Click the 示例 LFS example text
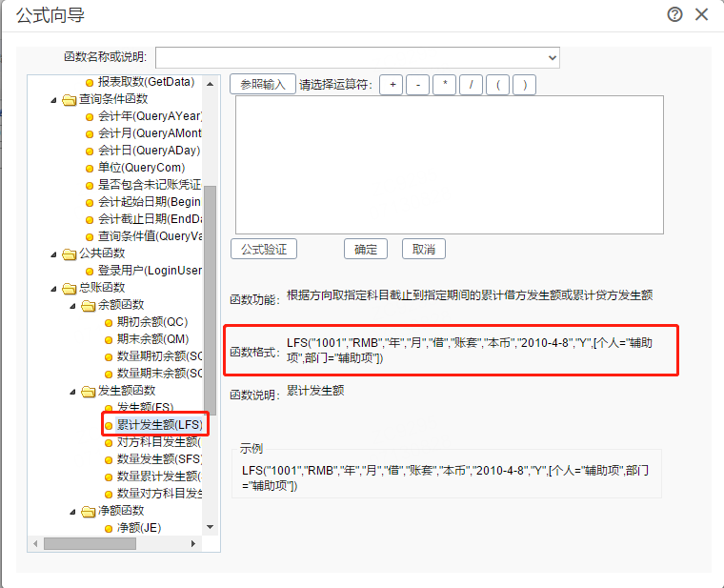Image resolution: width=724 pixels, height=588 pixels. point(446,477)
